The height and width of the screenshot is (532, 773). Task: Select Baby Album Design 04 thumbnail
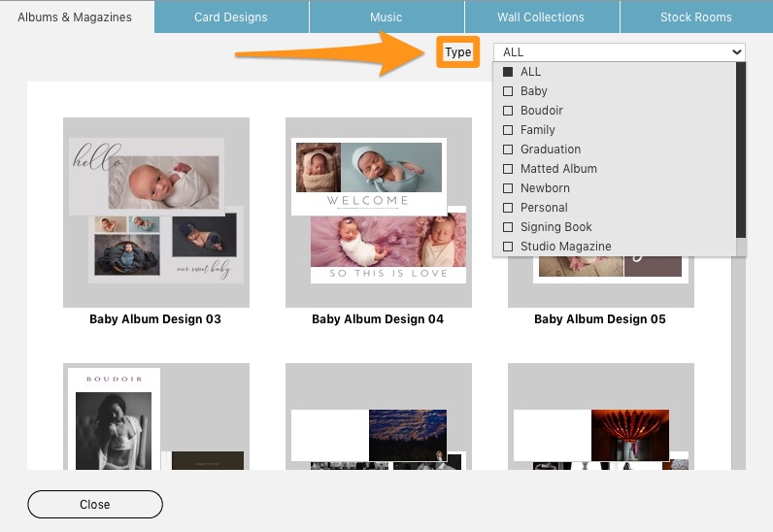379,213
